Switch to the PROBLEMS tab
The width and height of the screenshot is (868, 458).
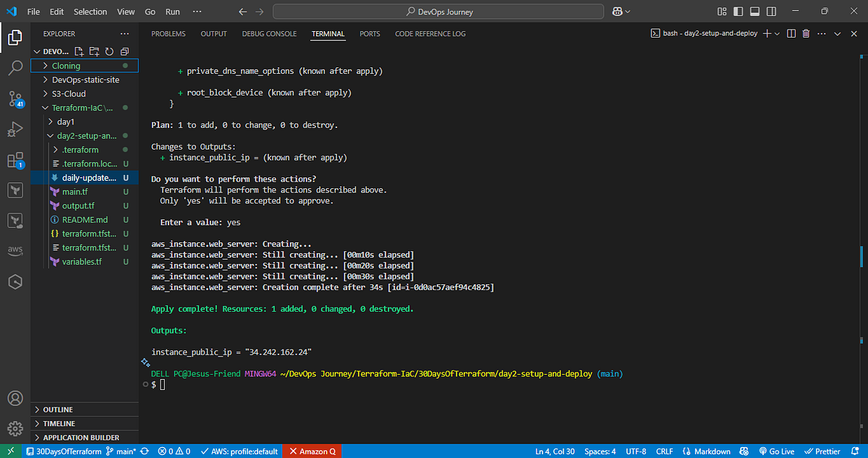tap(169, 34)
